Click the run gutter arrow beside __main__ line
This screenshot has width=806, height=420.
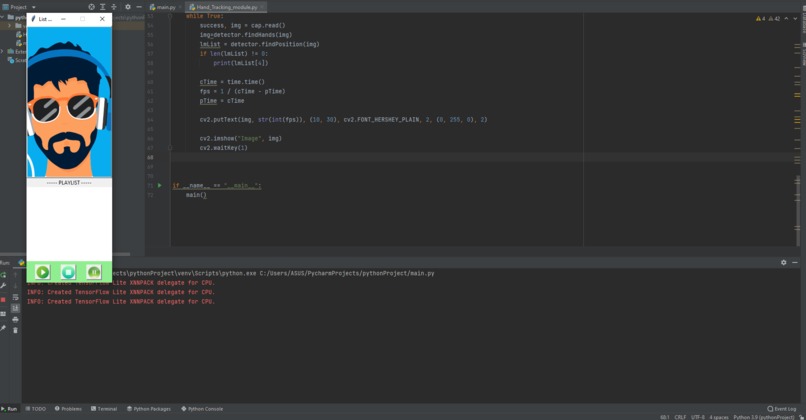tap(159, 186)
